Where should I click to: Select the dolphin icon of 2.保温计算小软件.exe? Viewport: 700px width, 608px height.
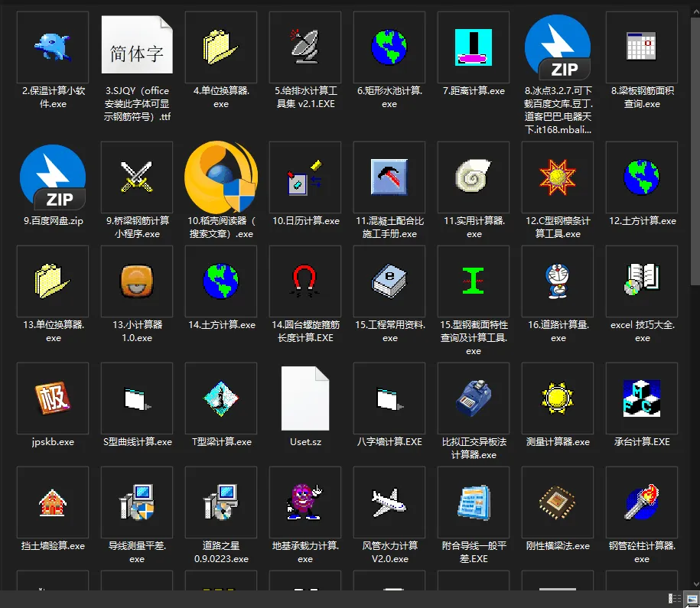[x=53, y=47]
